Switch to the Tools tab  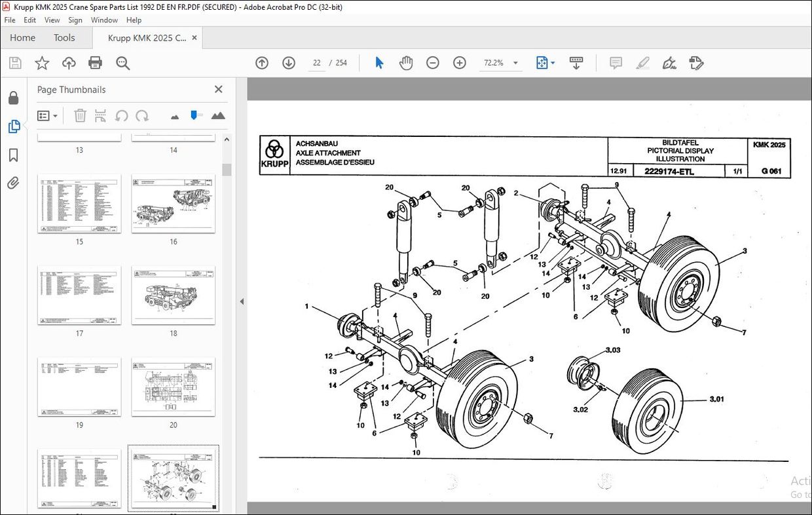(64, 37)
